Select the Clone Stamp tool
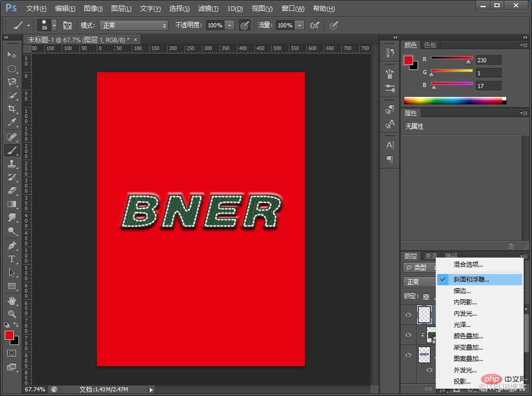Screen dimensions: 532x396 click(12, 164)
